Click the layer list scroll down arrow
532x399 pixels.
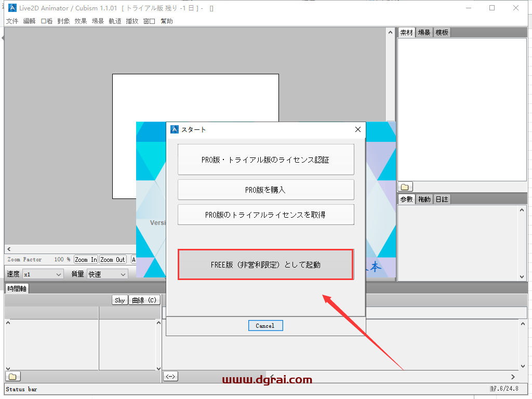pyautogui.click(x=158, y=368)
